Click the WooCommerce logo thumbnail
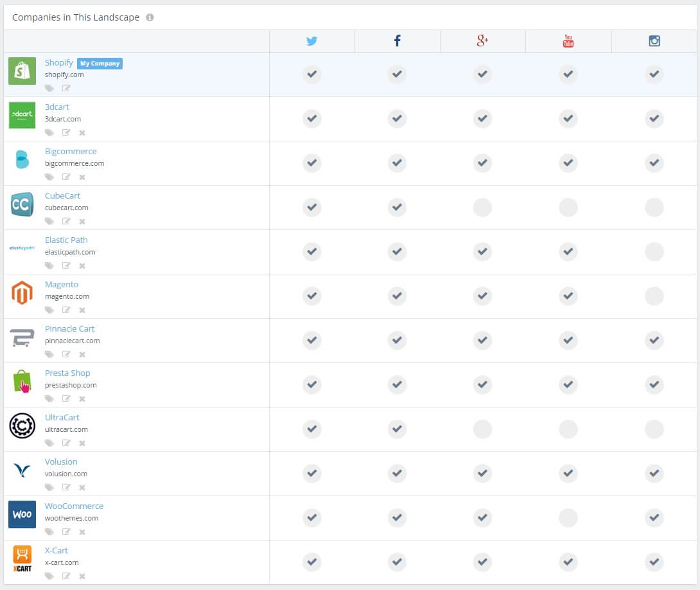This screenshot has width=700, height=590. (22, 514)
